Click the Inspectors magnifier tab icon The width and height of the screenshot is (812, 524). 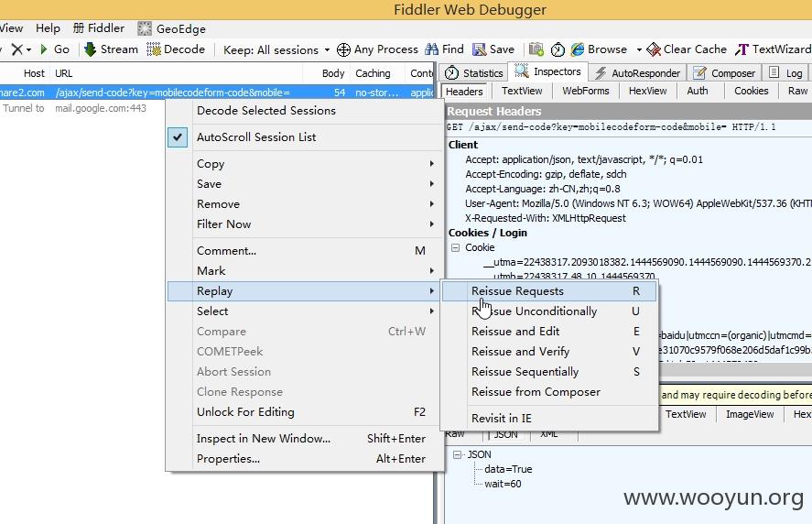pos(522,71)
